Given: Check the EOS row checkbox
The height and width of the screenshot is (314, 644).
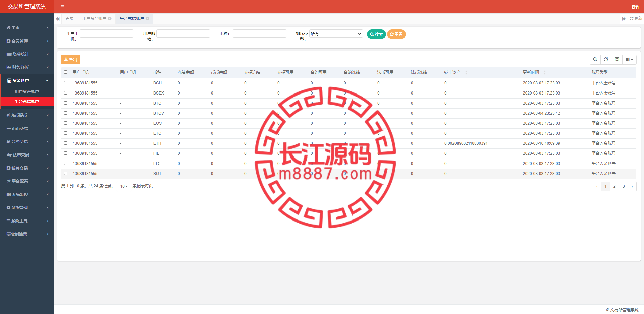Looking at the screenshot, I should point(66,123).
